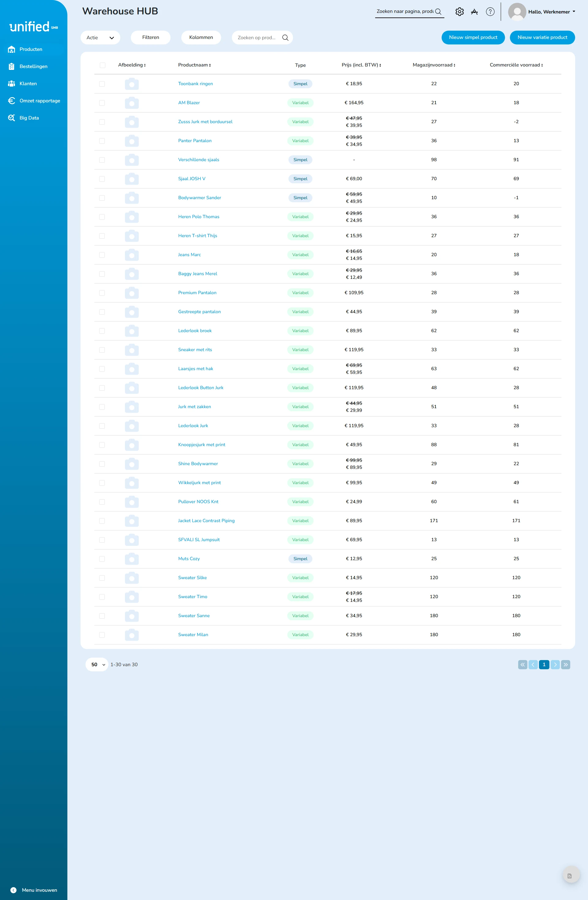Open the help question mark icon
This screenshot has height=900, width=588.
(x=490, y=12)
